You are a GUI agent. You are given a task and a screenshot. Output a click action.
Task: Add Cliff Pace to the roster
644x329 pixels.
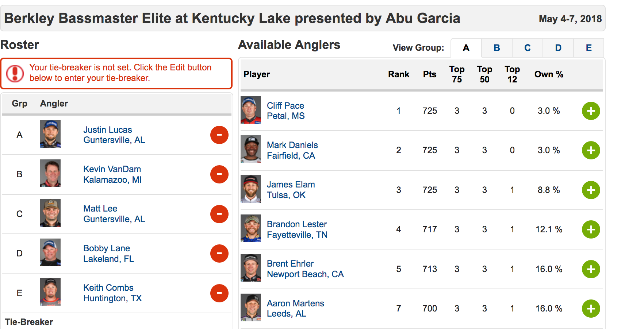tap(591, 111)
